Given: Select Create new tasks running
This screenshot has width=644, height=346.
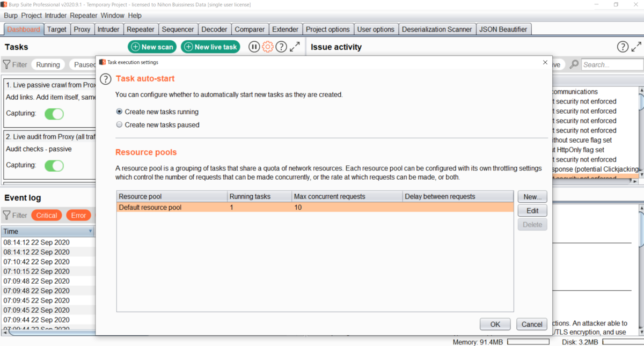Looking at the screenshot, I should [x=119, y=112].
